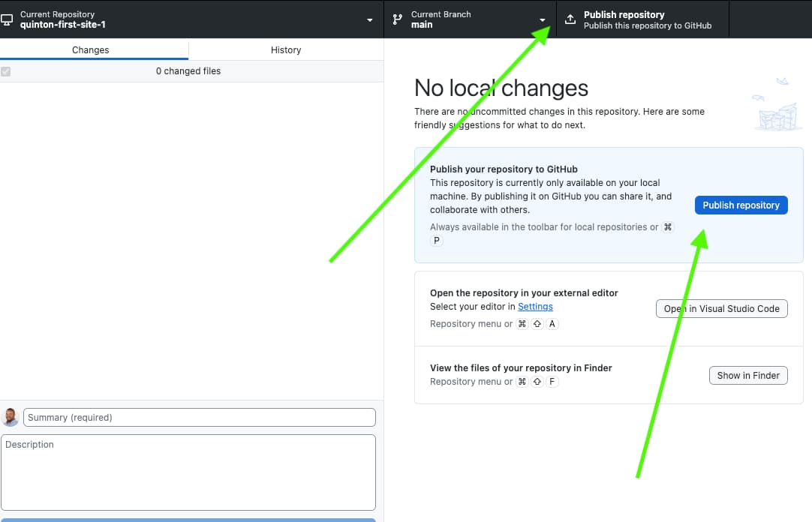Click the Publish your repository to GitHub heading
This screenshot has width=812, height=522.
pyautogui.click(x=504, y=169)
